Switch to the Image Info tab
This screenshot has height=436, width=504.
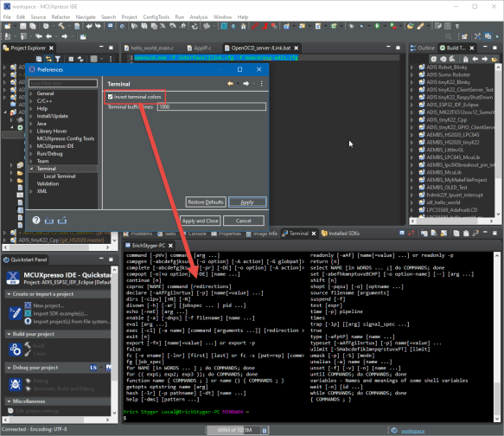[262, 234]
